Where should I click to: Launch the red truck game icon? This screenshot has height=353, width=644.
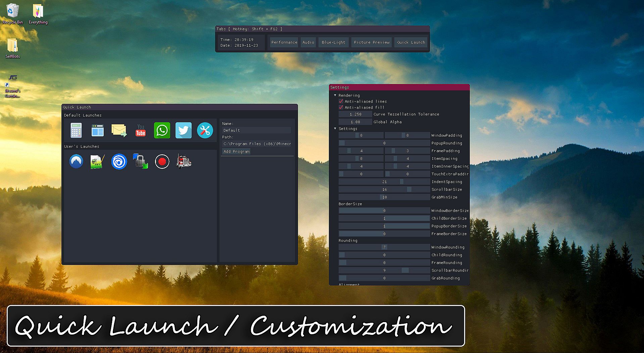click(184, 162)
